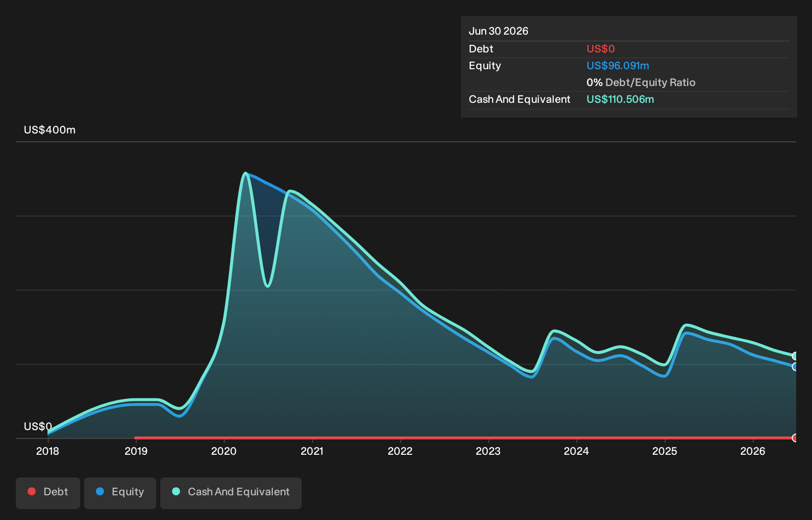Screen dimensions: 812x520
Task: Click the 2019 x-axis label
Action: tap(136, 451)
